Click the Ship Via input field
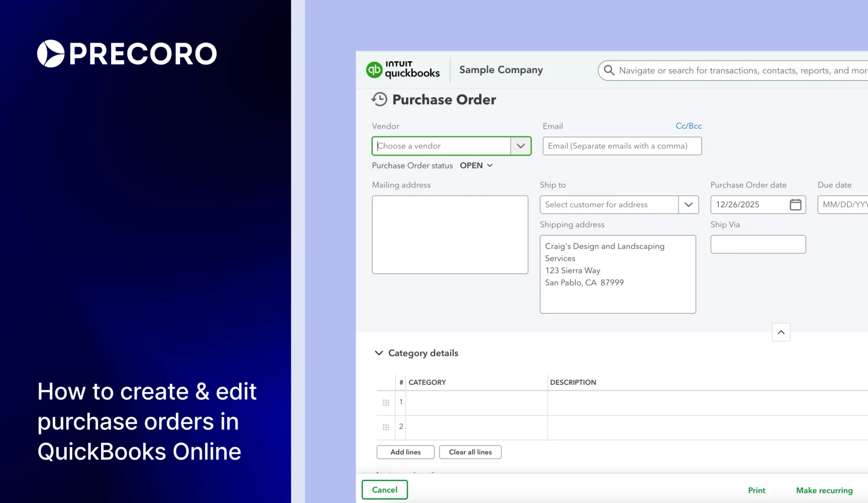This screenshot has width=868, height=503. tap(758, 244)
